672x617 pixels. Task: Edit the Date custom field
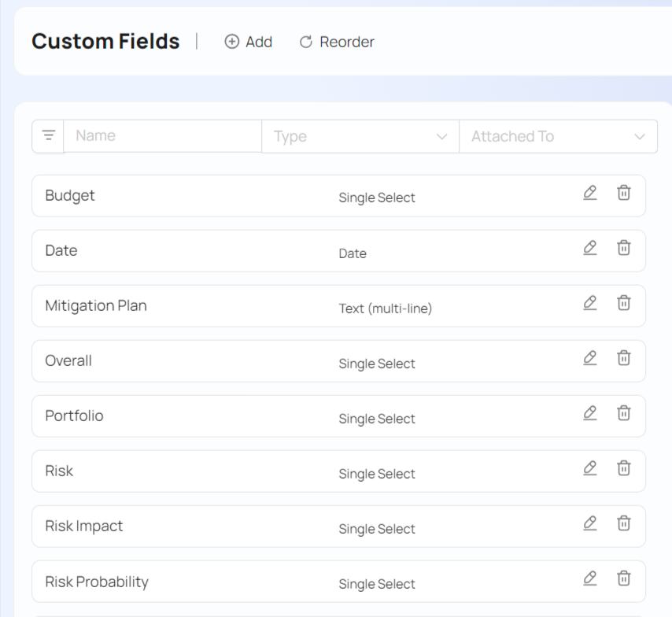(590, 248)
